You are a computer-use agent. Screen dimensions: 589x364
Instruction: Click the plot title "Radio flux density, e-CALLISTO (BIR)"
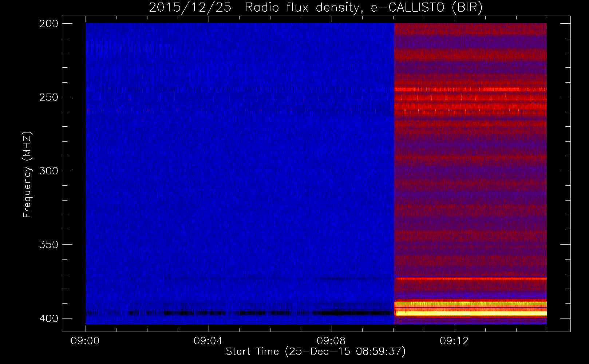click(363, 8)
